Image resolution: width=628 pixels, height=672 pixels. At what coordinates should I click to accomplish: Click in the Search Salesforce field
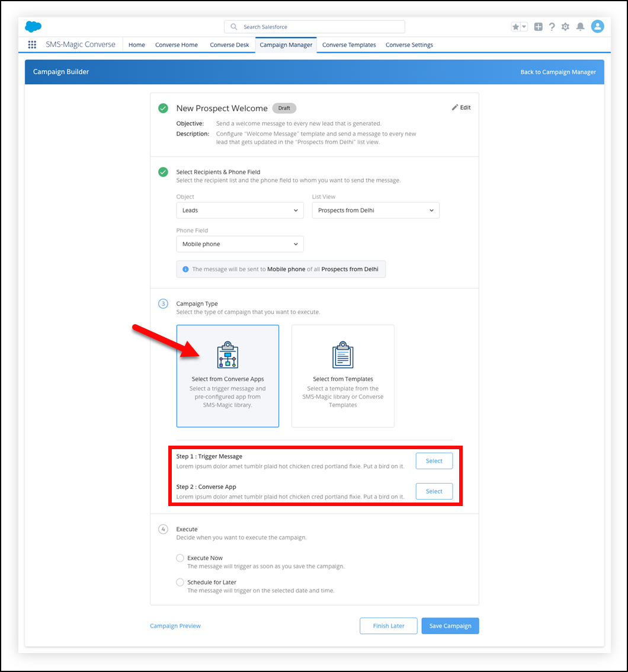(x=315, y=27)
